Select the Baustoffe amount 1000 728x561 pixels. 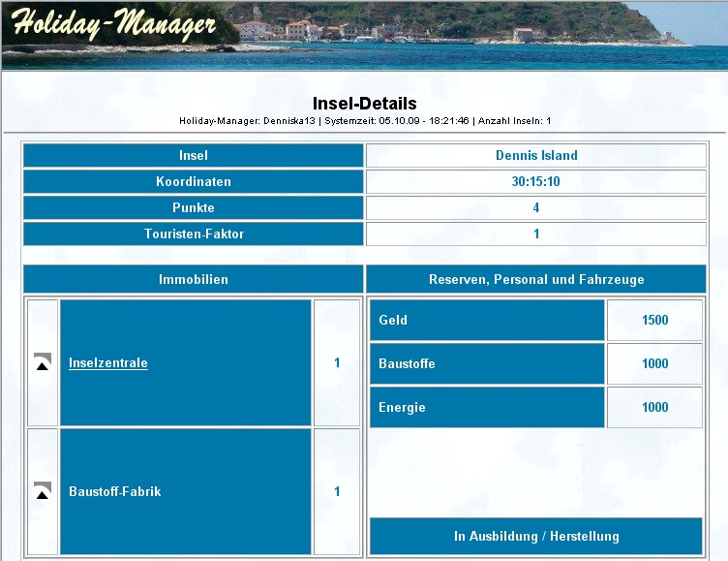point(654,363)
